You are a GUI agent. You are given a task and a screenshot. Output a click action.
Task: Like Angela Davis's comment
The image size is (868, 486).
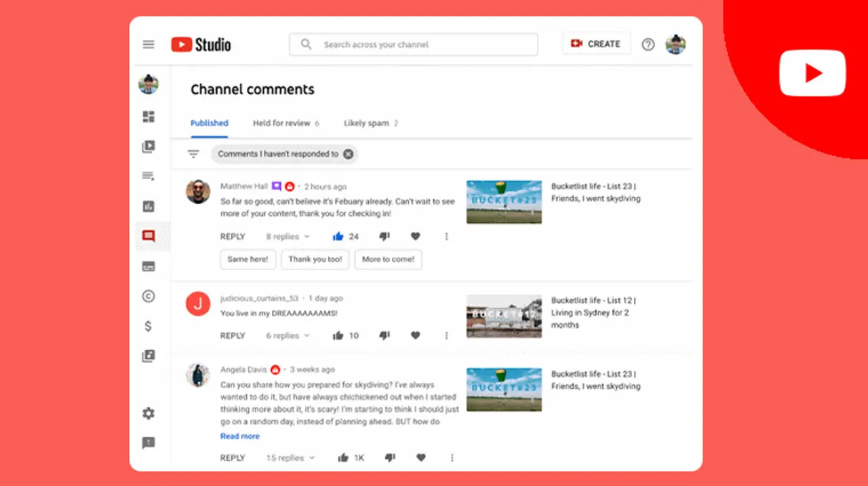click(343, 457)
